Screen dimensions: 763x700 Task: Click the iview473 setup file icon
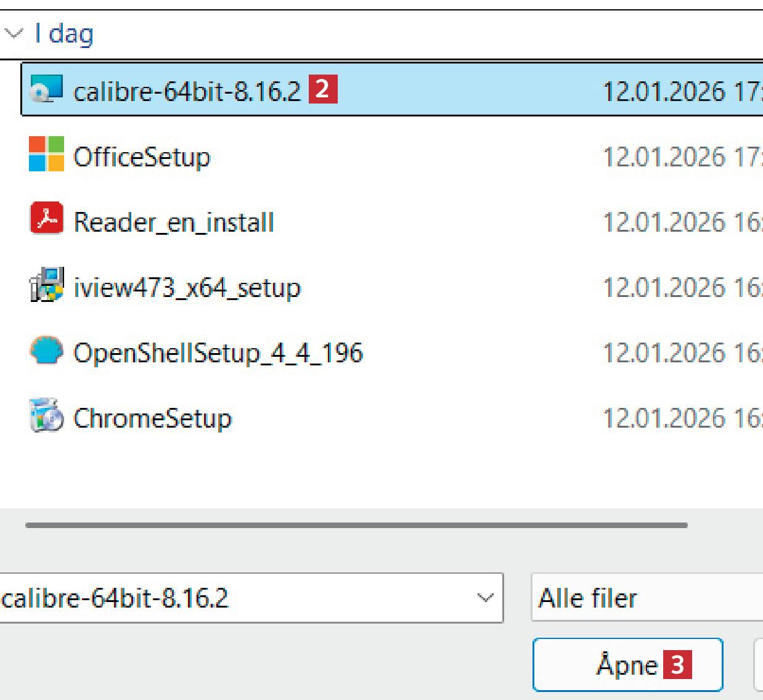[x=46, y=285]
